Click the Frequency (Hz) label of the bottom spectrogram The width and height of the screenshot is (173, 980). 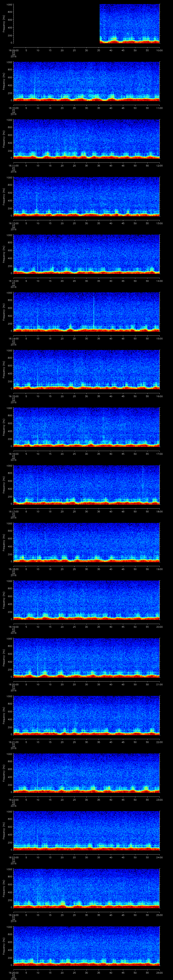click(x=4, y=945)
